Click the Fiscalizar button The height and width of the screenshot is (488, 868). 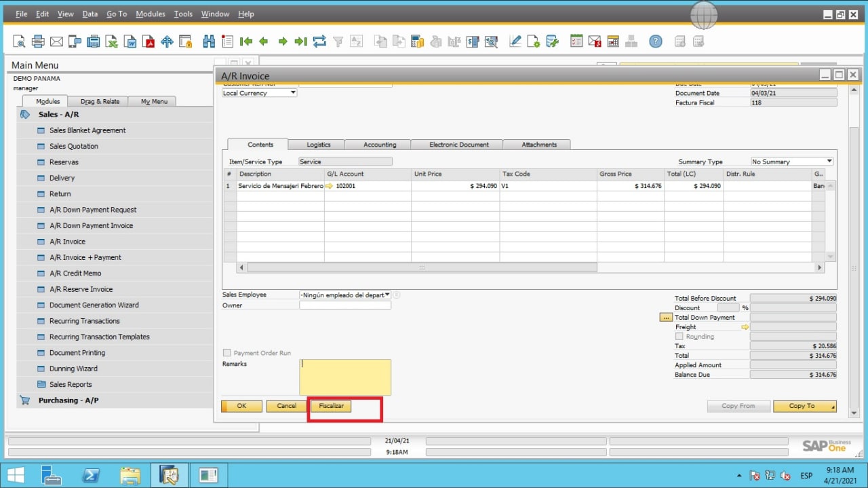click(332, 406)
